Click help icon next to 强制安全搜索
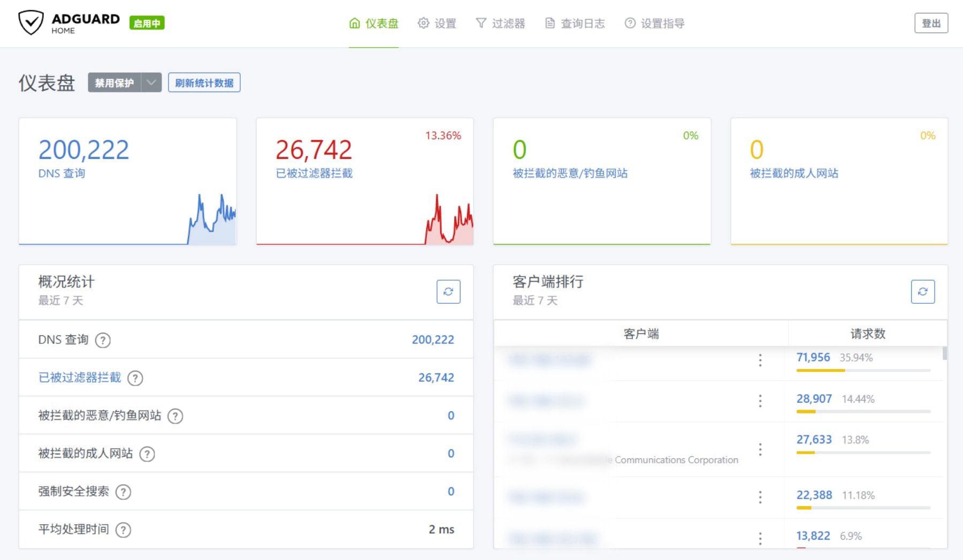This screenshot has height=560, width=963. pos(124,492)
